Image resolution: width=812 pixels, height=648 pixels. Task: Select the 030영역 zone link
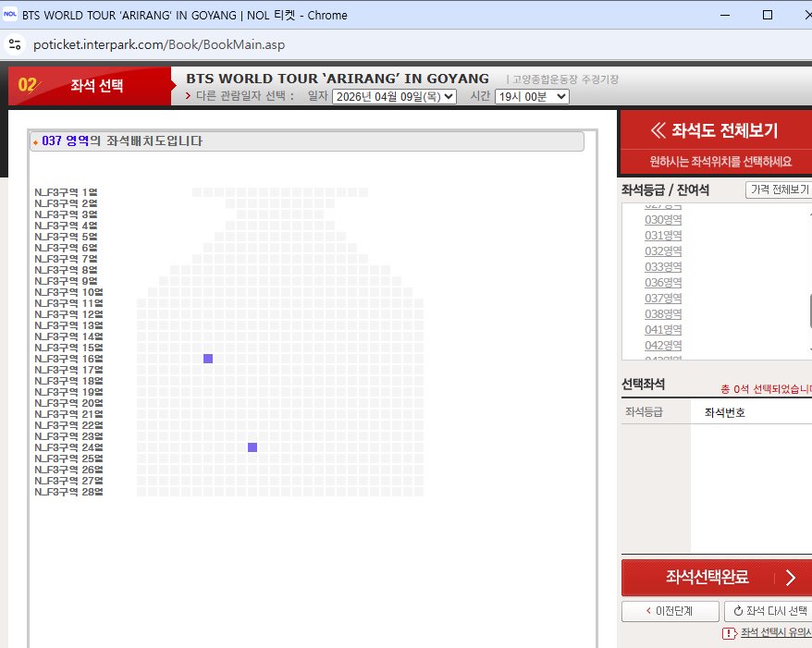[663, 219]
